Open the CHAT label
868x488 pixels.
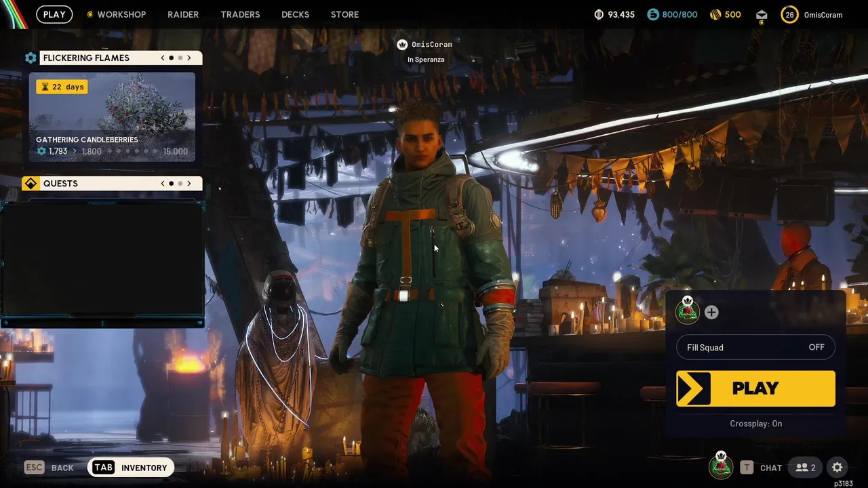pos(771,468)
